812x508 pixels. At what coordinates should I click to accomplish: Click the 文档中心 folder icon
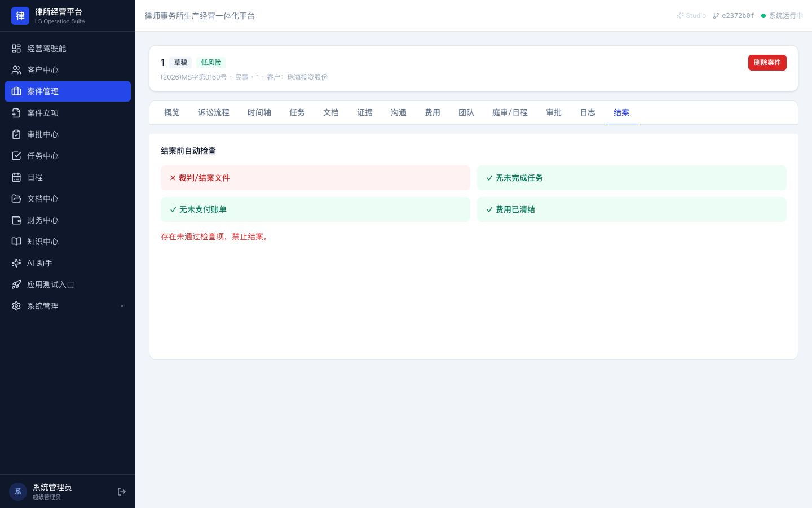16,199
